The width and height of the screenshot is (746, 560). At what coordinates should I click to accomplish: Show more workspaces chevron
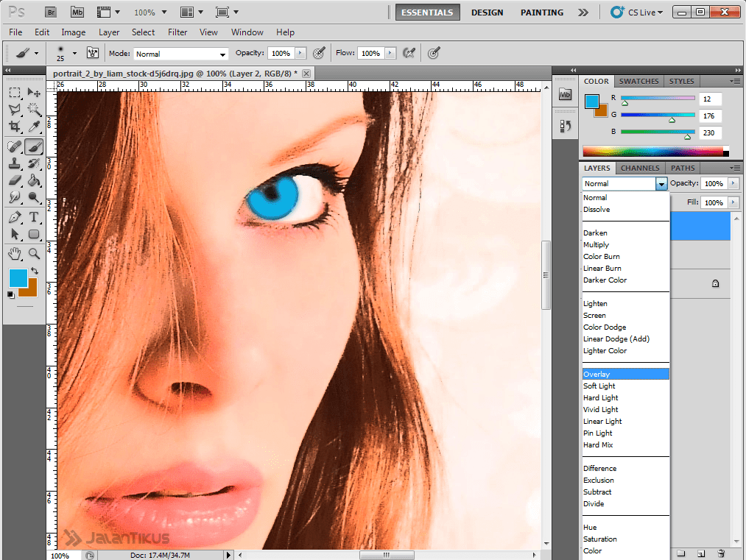tap(583, 13)
